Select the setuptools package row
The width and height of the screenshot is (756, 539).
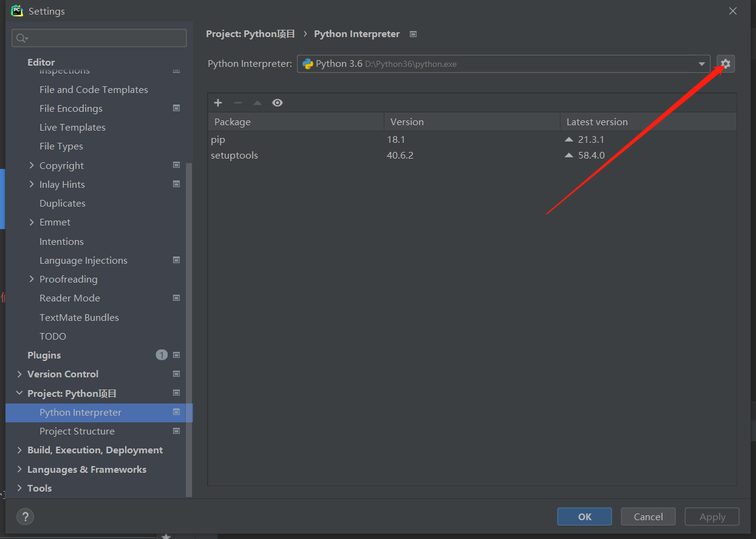[472, 155]
